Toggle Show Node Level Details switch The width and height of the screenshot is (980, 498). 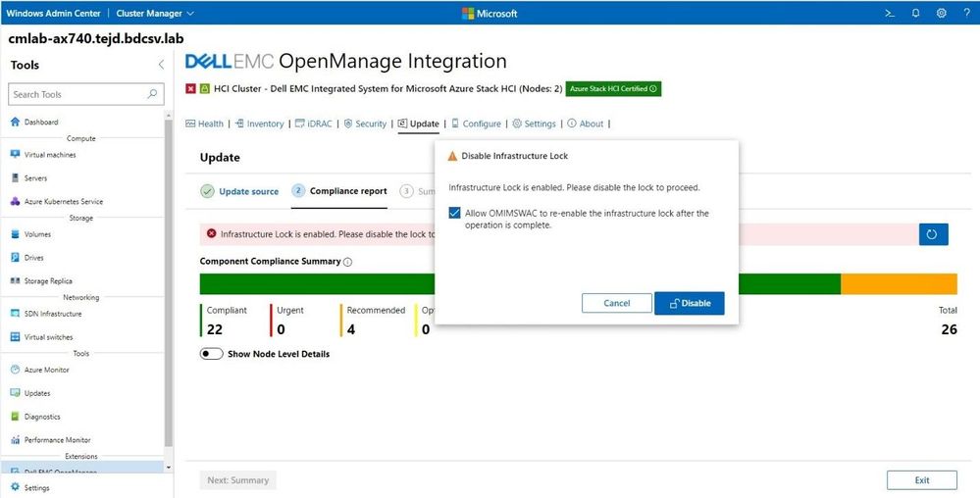[211, 354]
